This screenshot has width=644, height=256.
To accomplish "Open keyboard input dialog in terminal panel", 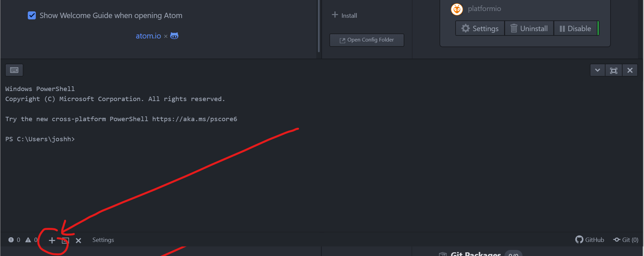I will pos(14,70).
